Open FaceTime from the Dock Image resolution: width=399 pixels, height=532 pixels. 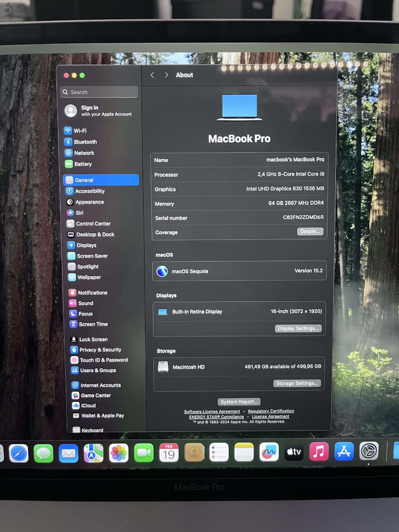click(144, 453)
